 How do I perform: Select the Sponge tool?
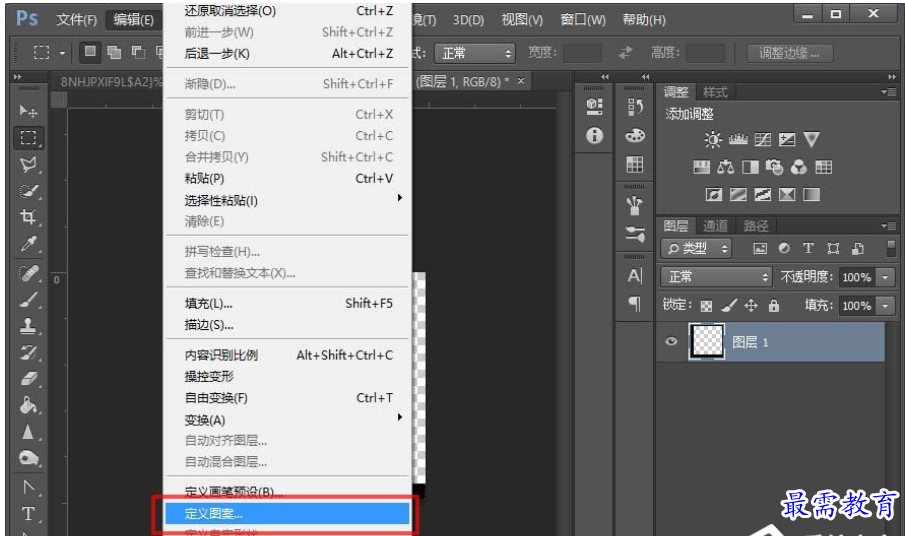click(28, 459)
